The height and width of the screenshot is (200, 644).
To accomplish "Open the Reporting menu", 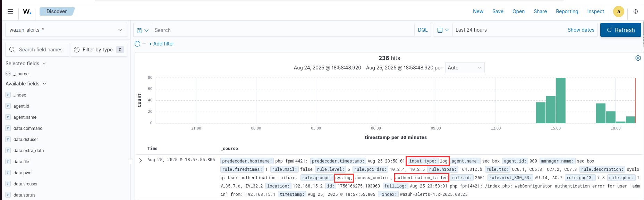I will tap(567, 11).
